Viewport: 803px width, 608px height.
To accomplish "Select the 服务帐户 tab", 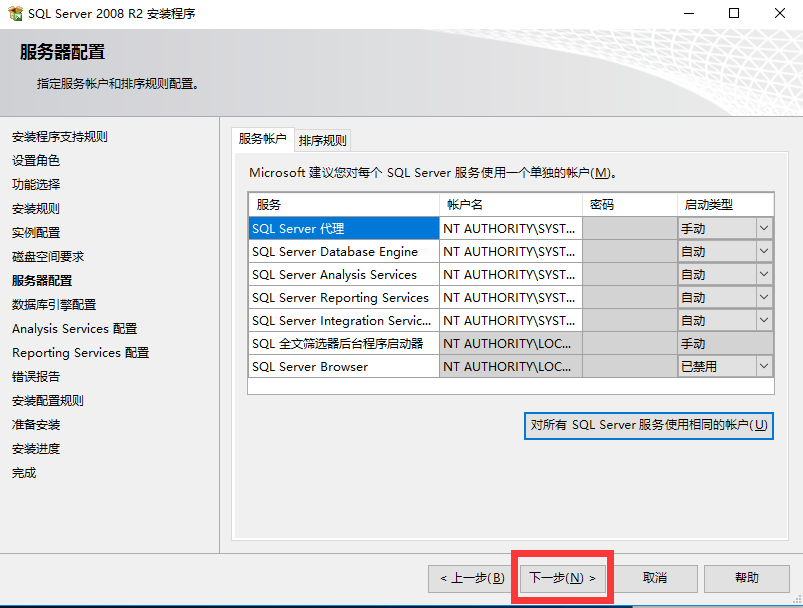I will pyautogui.click(x=264, y=139).
